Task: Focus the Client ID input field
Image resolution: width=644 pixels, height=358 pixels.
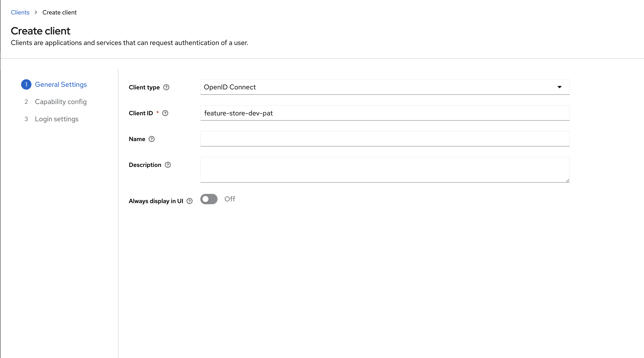Action: click(x=385, y=113)
